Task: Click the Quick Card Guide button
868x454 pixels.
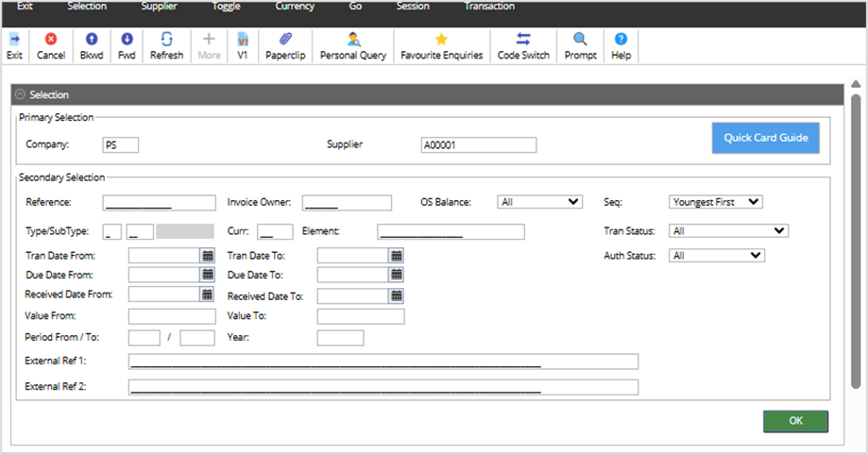Action: click(766, 138)
